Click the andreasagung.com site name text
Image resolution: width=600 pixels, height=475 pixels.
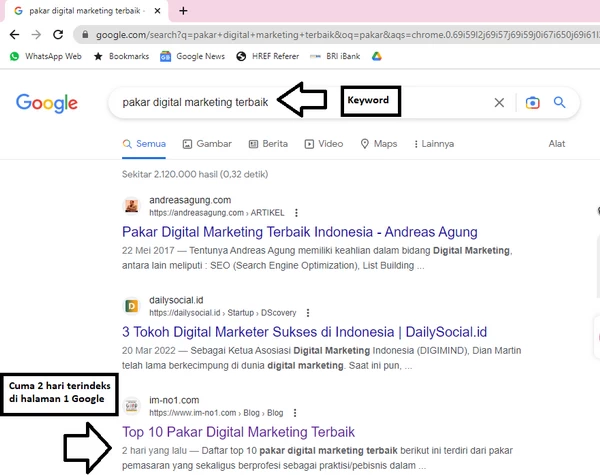(190, 200)
